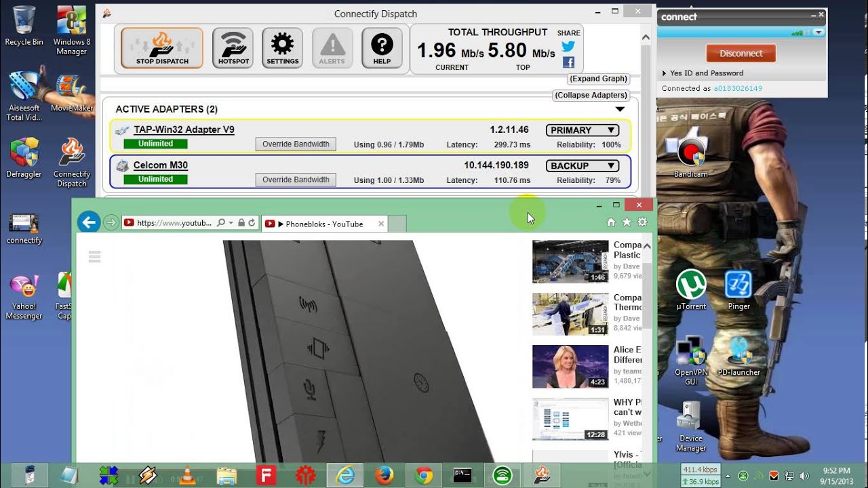868x488 pixels.
Task: Go back in Internet Explorer
Action: (89, 222)
